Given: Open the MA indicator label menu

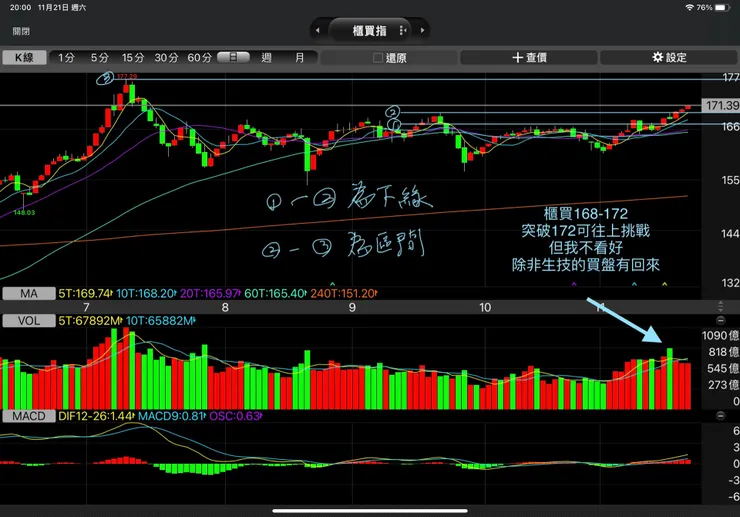Looking at the screenshot, I should (x=28, y=294).
